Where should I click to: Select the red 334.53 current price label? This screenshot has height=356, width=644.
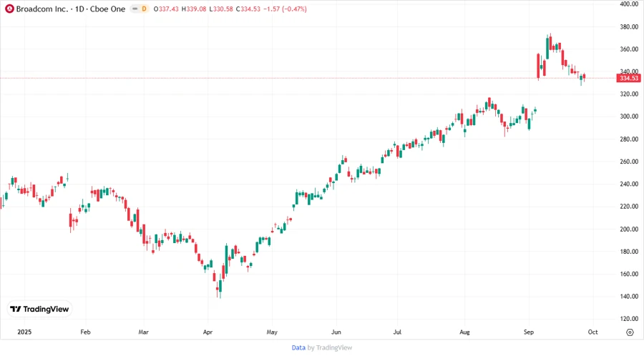(629, 78)
